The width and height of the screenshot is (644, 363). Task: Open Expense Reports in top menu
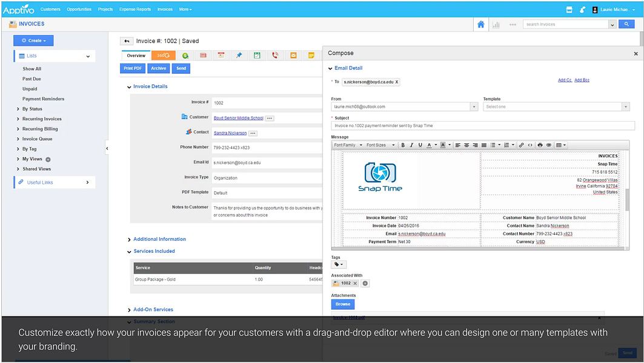coord(135,9)
